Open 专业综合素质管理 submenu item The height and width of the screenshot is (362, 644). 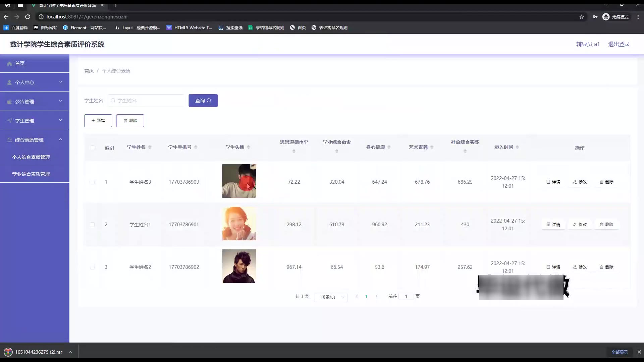point(31,174)
